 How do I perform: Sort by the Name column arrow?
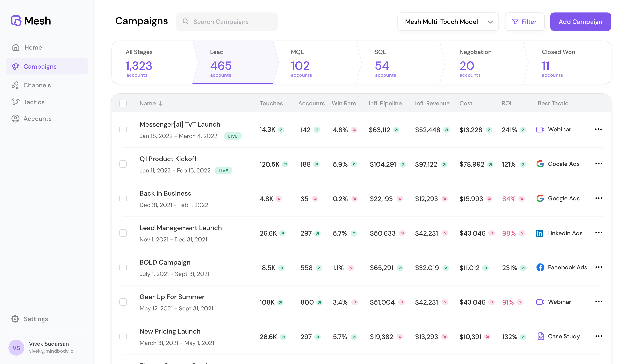pyautogui.click(x=161, y=104)
